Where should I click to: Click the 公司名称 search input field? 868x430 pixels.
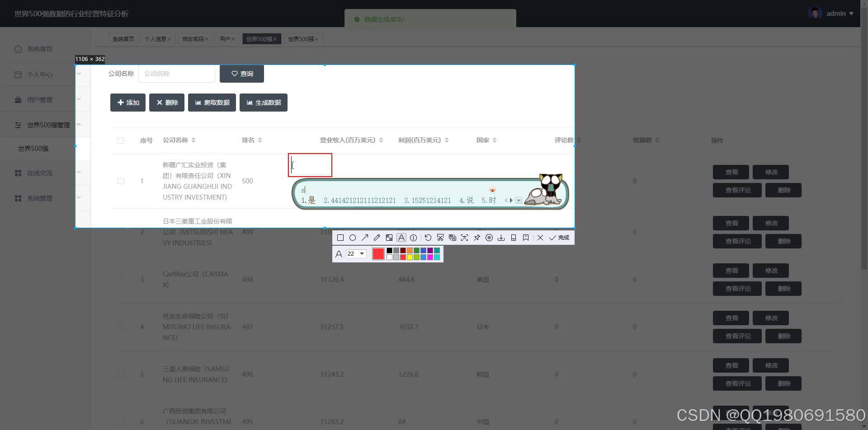tap(177, 74)
